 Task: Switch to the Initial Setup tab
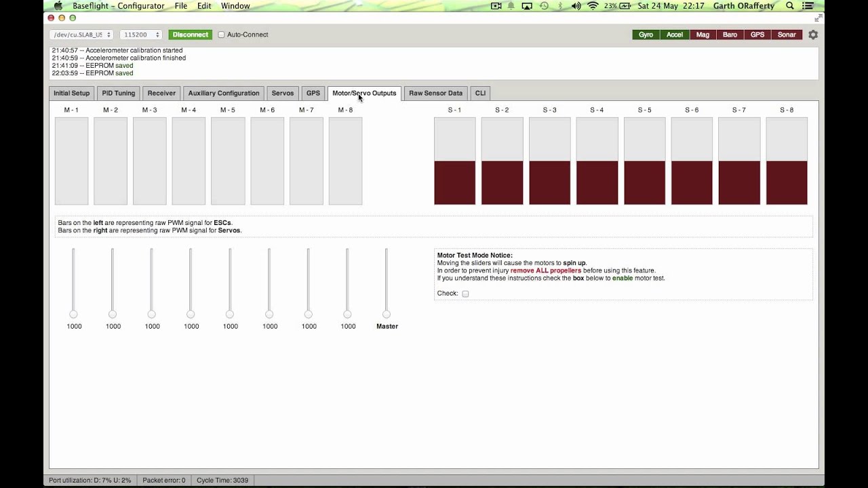pyautogui.click(x=71, y=93)
